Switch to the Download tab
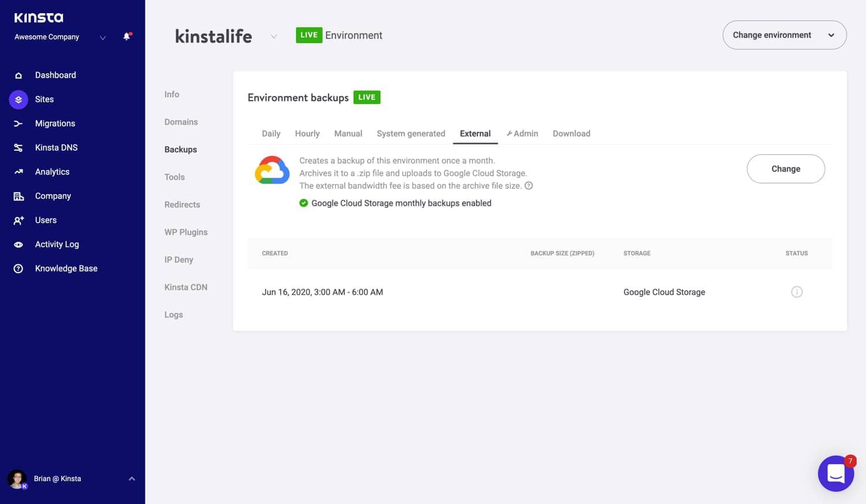 coord(571,134)
